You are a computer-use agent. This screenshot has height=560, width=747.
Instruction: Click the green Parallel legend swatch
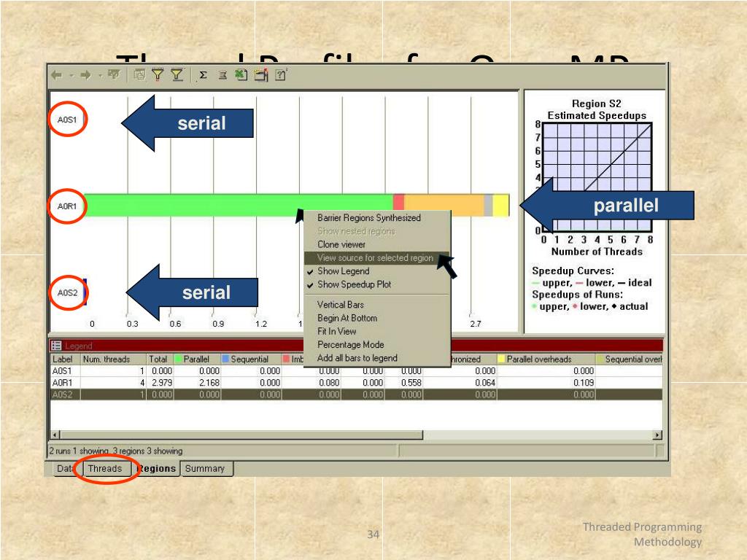(x=178, y=359)
